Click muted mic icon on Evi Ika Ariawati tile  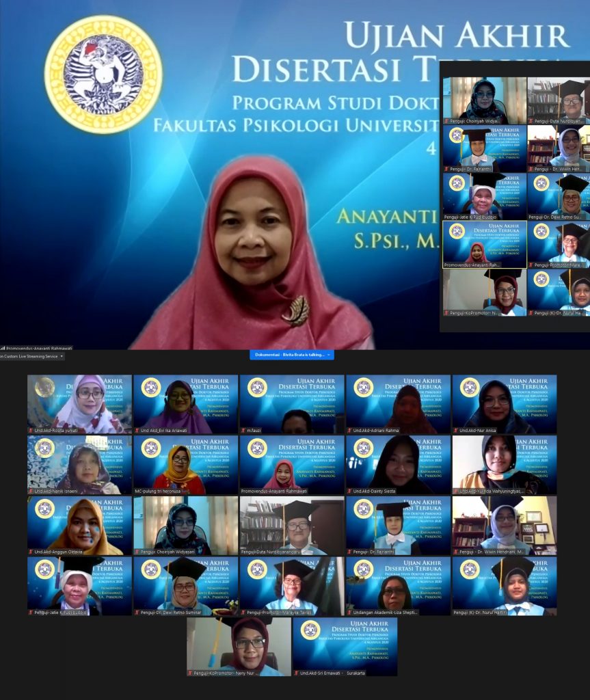[137, 431]
